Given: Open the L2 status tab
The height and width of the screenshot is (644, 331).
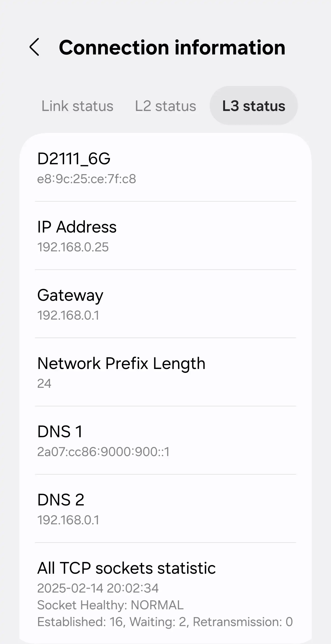Looking at the screenshot, I should point(165,106).
